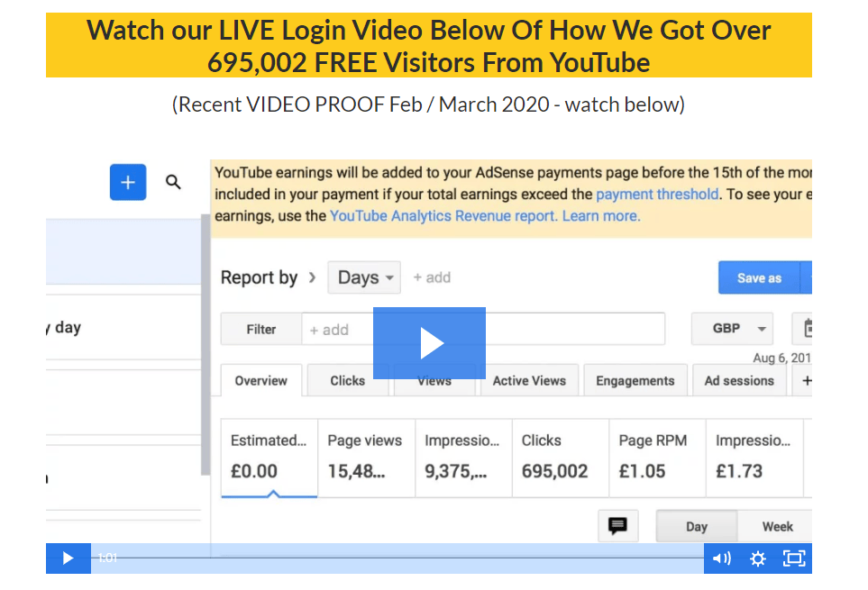Open the search magnifier icon
868x590 pixels.
(173, 182)
